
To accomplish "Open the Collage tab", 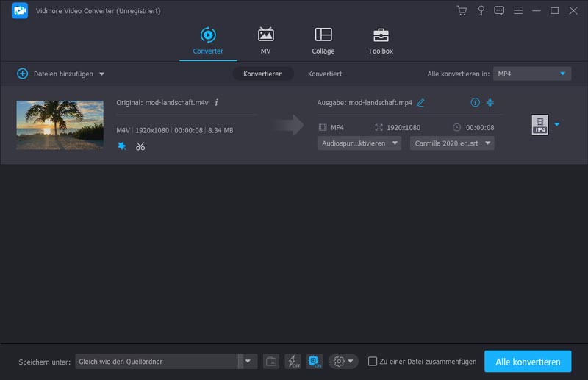I will coord(323,41).
